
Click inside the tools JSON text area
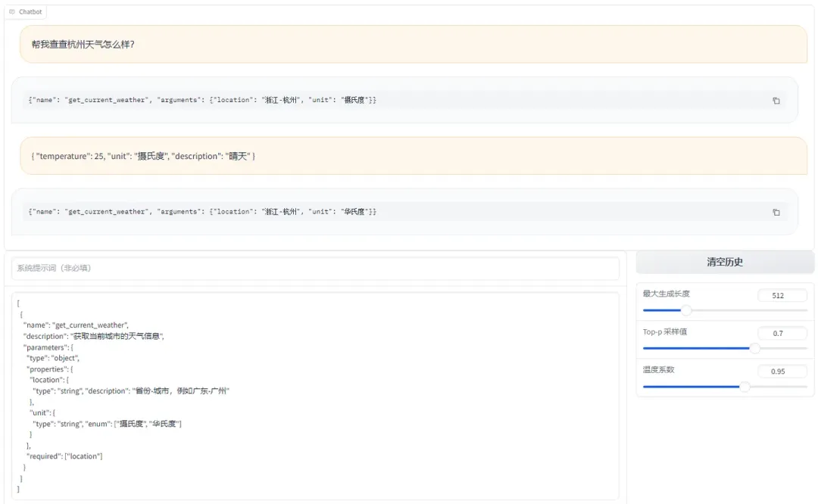pos(315,396)
